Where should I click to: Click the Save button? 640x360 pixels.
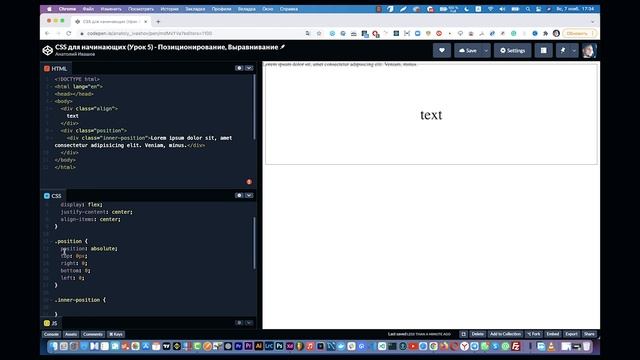468,50
